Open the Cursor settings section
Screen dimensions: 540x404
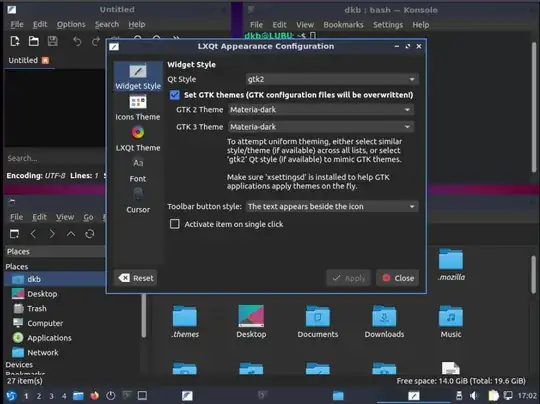138,201
